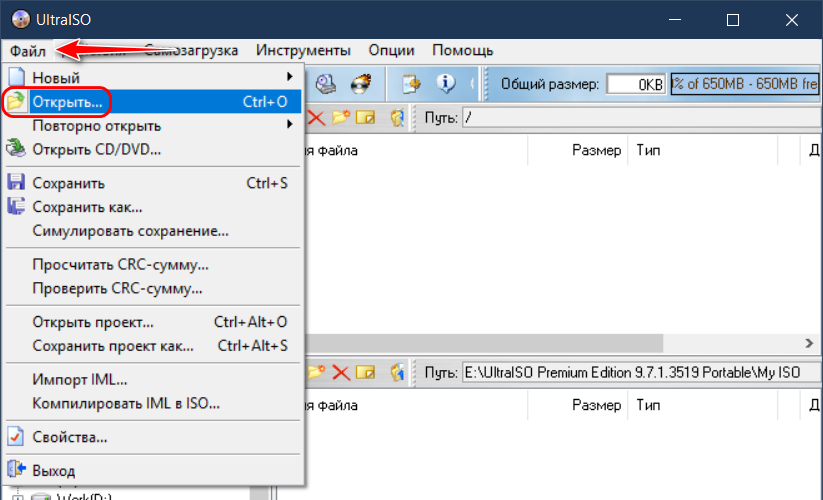
Task: Open the Опции menu
Action: point(391,50)
